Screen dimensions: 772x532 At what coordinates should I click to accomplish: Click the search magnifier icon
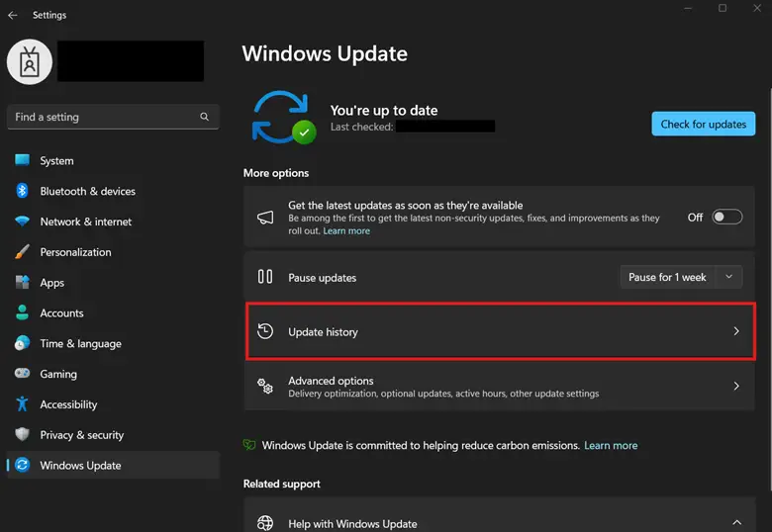click(x=204, y=117)
